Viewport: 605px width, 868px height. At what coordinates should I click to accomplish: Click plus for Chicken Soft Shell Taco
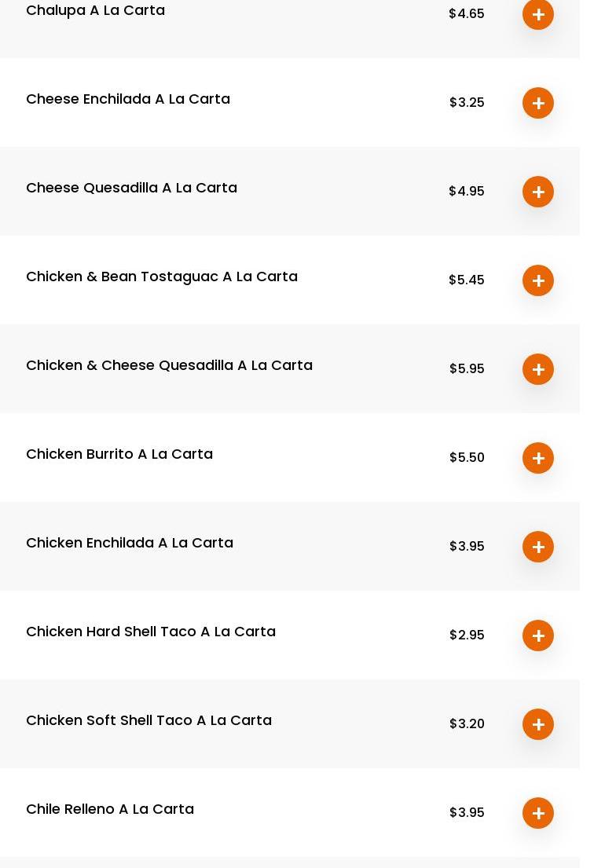tap(538, 724)
